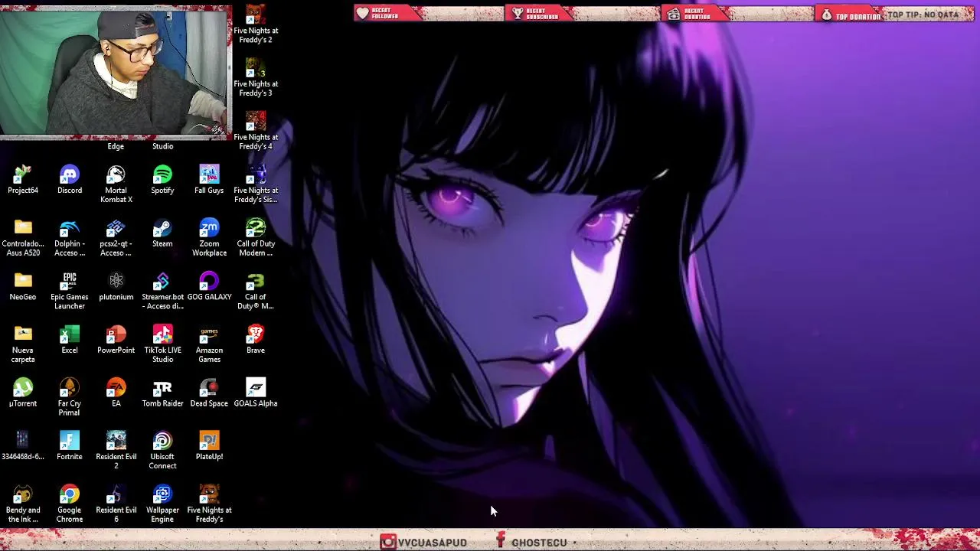Open the Epic Games Launcher icon
This screenshot has height=551, width=980.
(70, 291)
